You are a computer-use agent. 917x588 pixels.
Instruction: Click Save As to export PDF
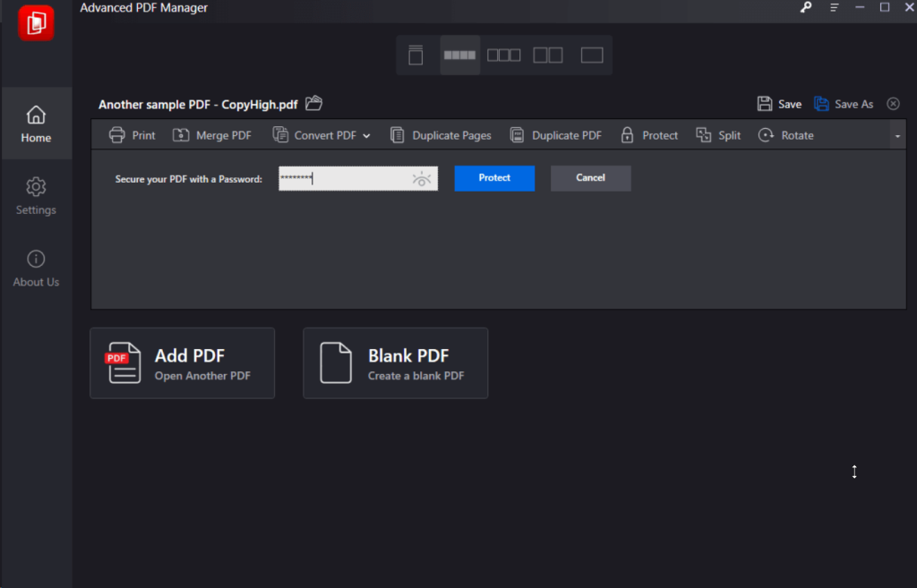pos(844,104)
